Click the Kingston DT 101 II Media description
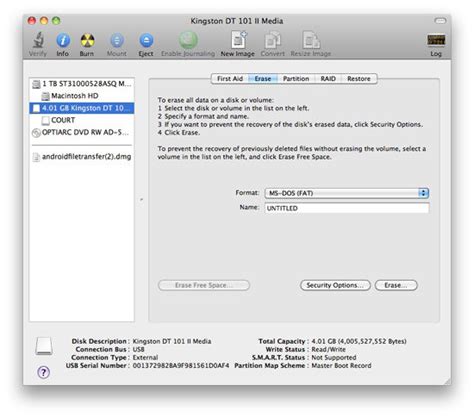 (x=172, y=341)
